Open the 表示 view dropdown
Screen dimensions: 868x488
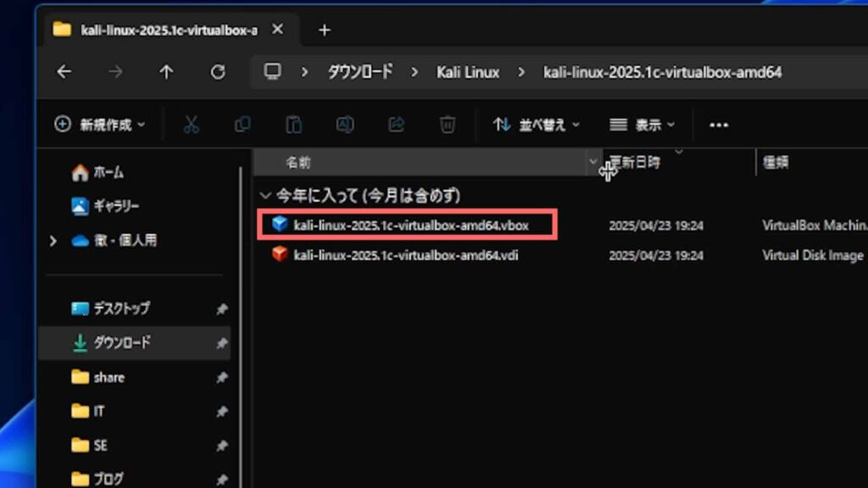click(x=643, y=125)
